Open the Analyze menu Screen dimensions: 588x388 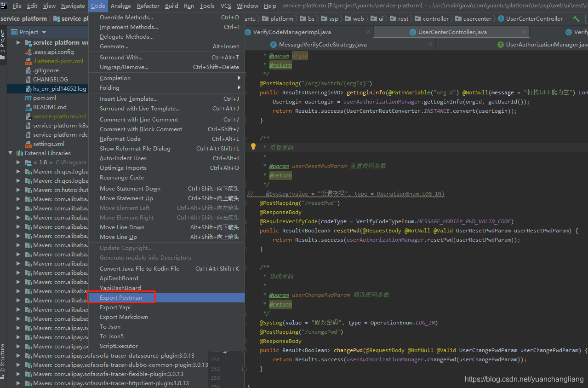pyautogui.click(x=121, y=6)
